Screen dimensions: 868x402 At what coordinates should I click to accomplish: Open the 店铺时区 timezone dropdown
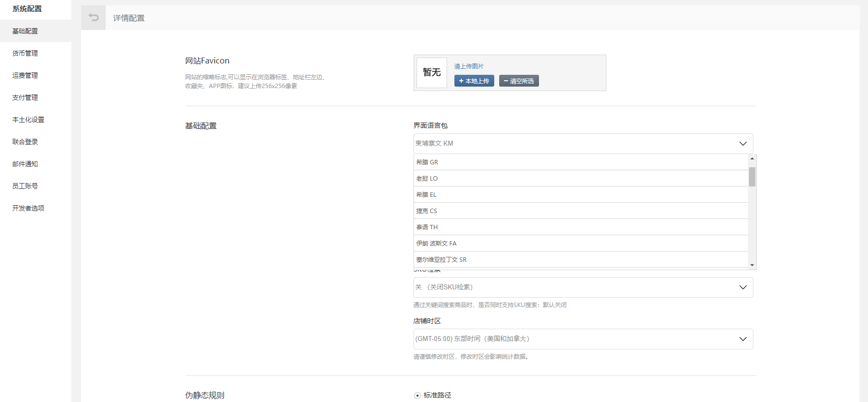click(x=583, y=339)
